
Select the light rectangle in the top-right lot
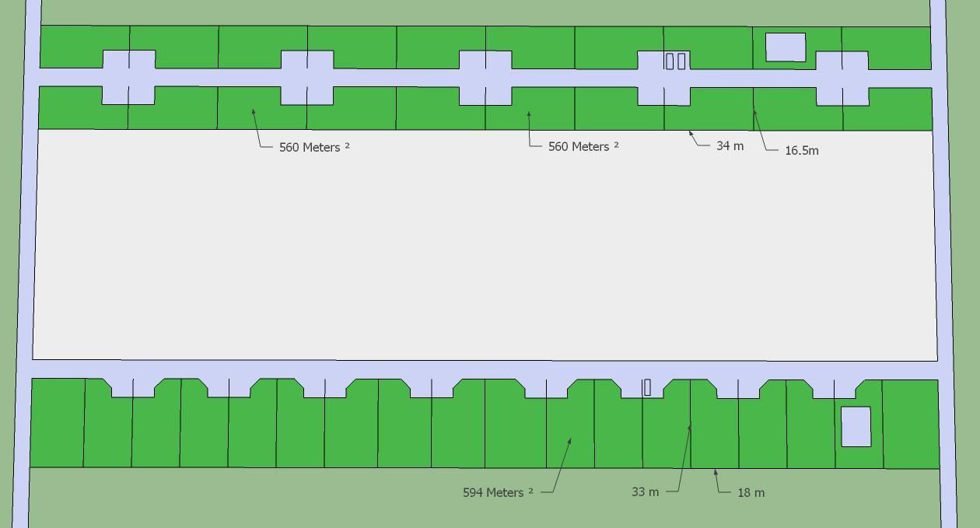tap(786, 47)
